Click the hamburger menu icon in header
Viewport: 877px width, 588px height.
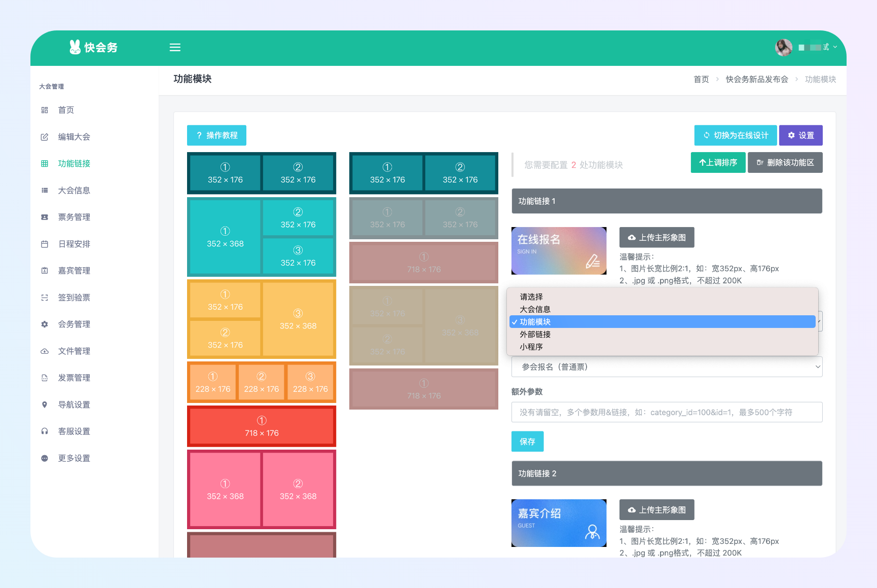tap(175, 48)
